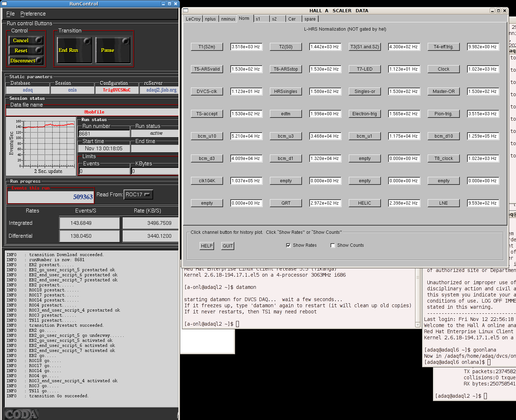Click the datamon terminal scrollbar
Viewport: 516px width, 420px height.
click(418, 298)
